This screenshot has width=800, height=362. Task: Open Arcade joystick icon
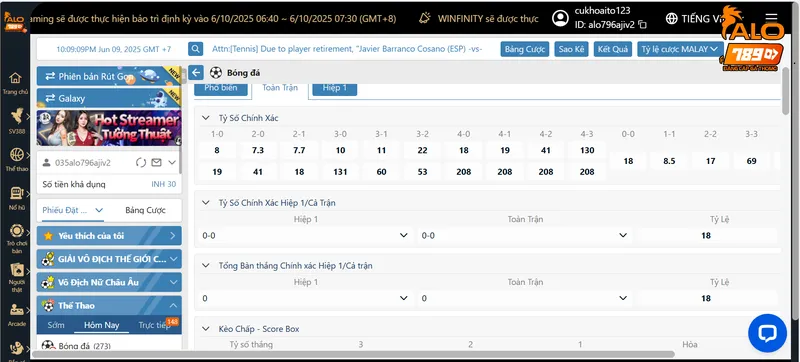point(17,309)
